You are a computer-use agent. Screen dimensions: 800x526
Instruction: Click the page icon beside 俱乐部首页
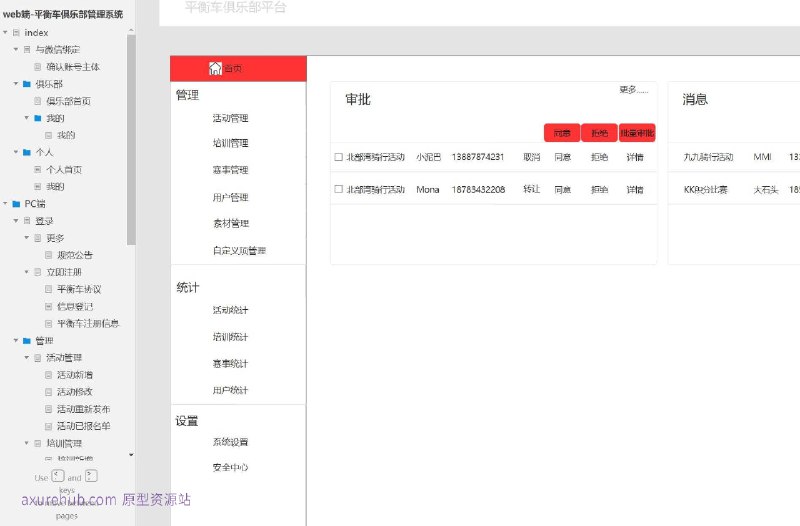tap(38, 101)
